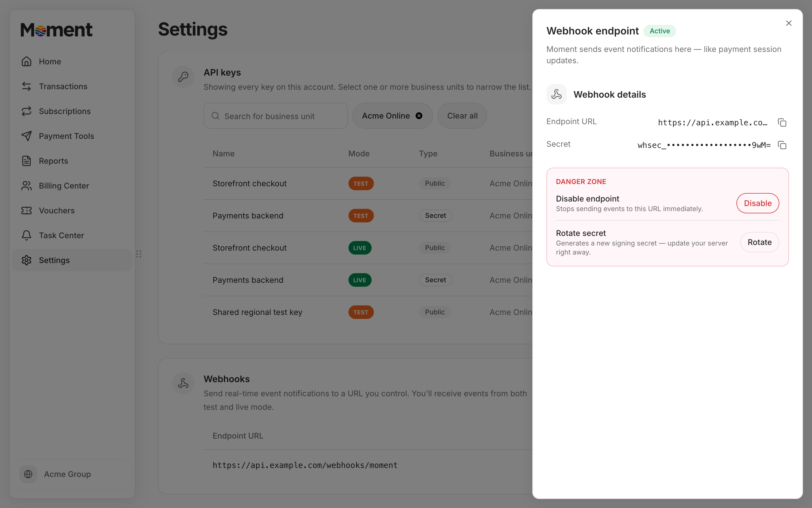Open Home in the sidebar
This screenshot has width=812, height=508.
coord(72,62)
